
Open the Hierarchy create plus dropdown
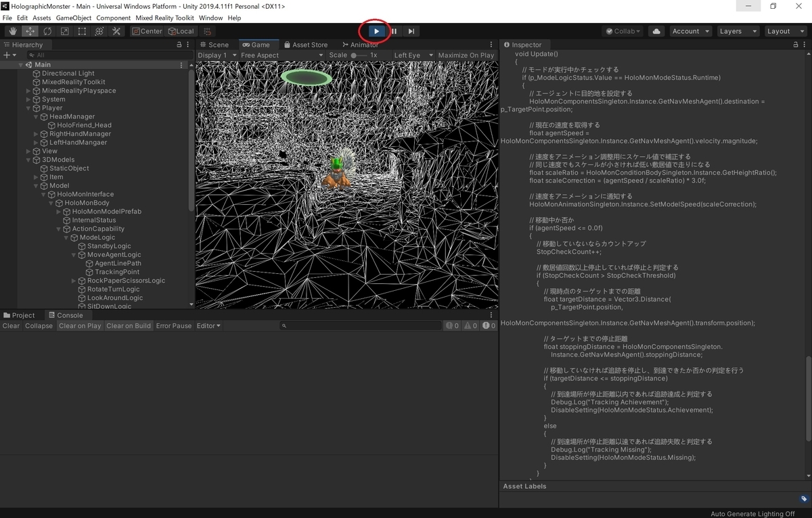[9, 55]
